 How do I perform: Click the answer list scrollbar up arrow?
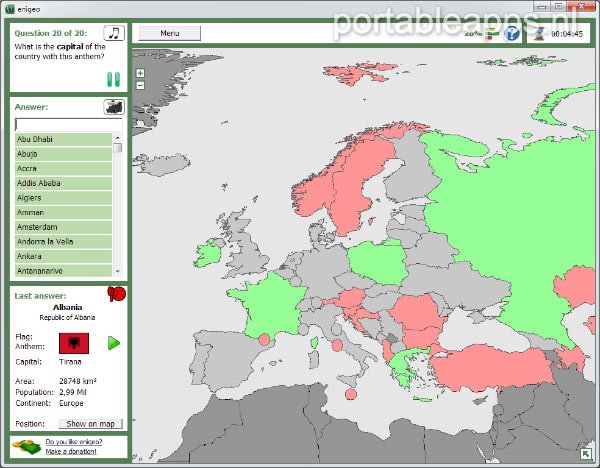[x=118, y=138]
